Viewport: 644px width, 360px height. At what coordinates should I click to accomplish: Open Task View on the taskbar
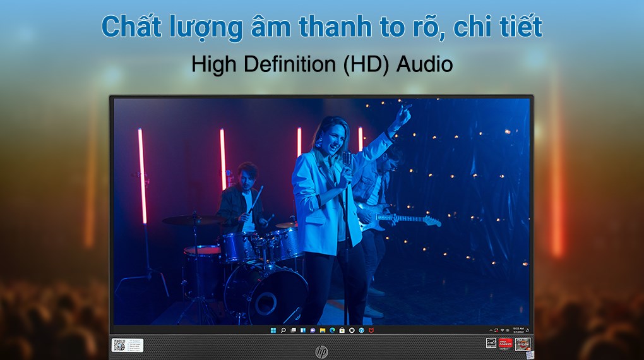(x=293, y=330)
